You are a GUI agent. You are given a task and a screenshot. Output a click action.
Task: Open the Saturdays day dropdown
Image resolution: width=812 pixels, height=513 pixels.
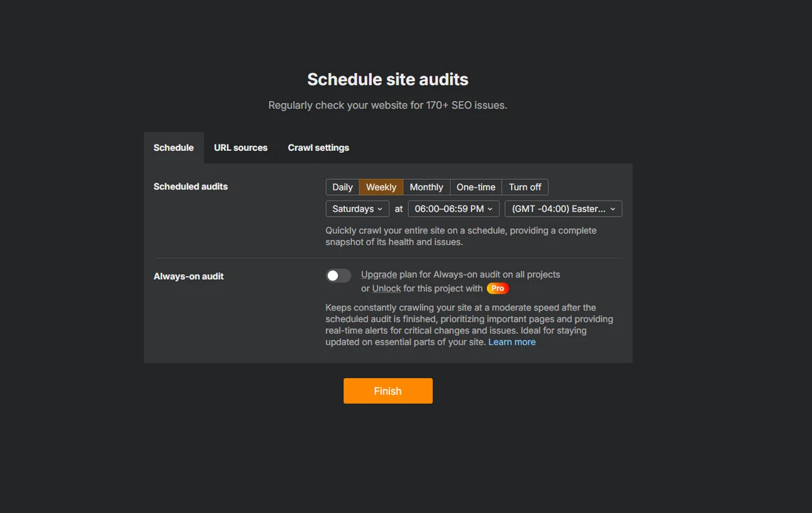(357, 209)
